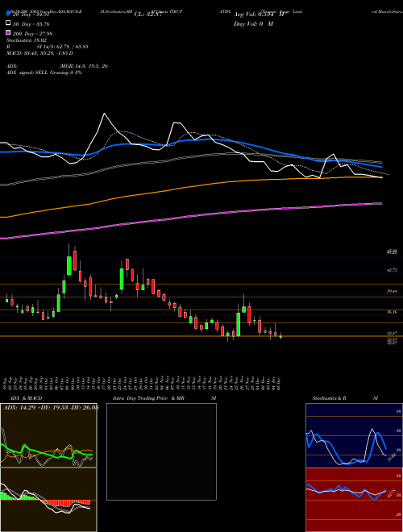This screenshot has width=403, height=532.
Task: Click the 'Stochastics: 18.02' reading
Action: click(27, 40)
